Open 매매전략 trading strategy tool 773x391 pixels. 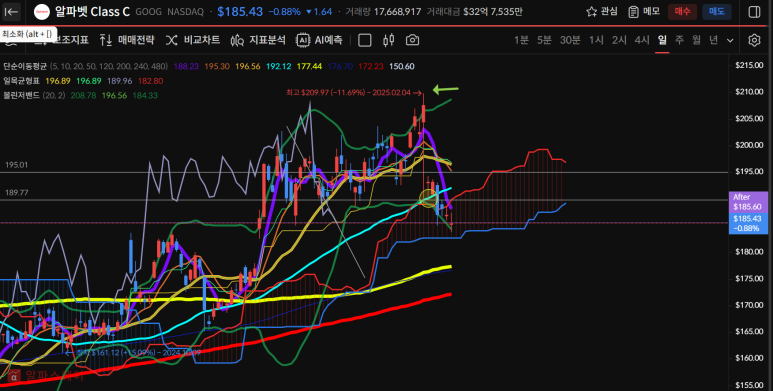click(x=127, y=40)
